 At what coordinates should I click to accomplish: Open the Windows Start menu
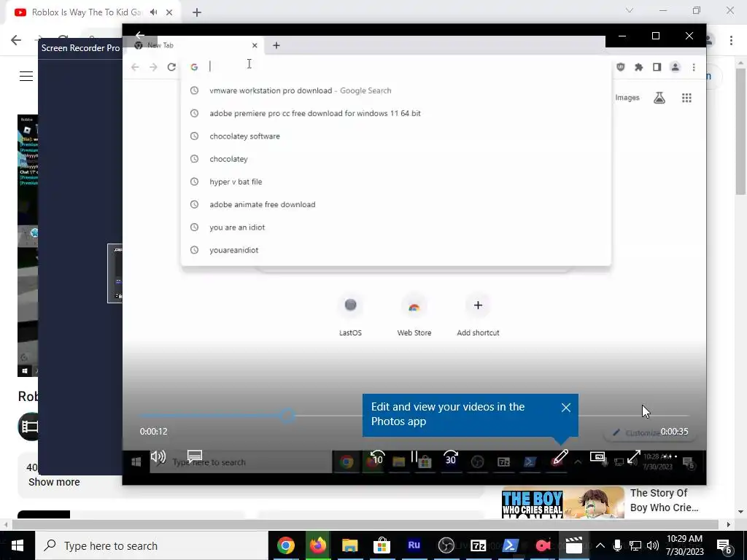pos(18,545)
